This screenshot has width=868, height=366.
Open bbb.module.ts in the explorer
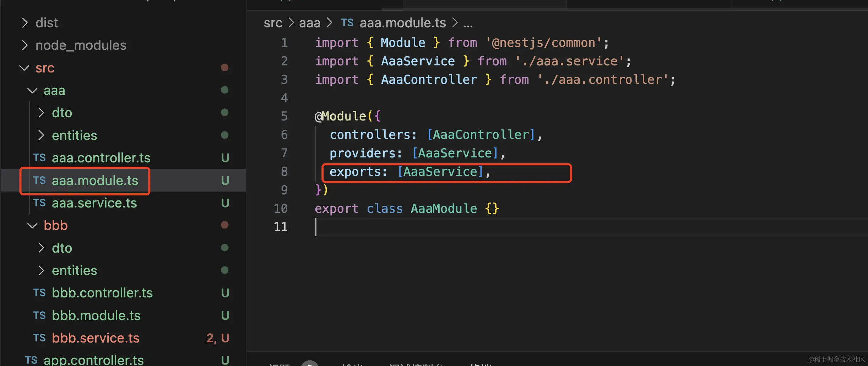tap(96, 316)
